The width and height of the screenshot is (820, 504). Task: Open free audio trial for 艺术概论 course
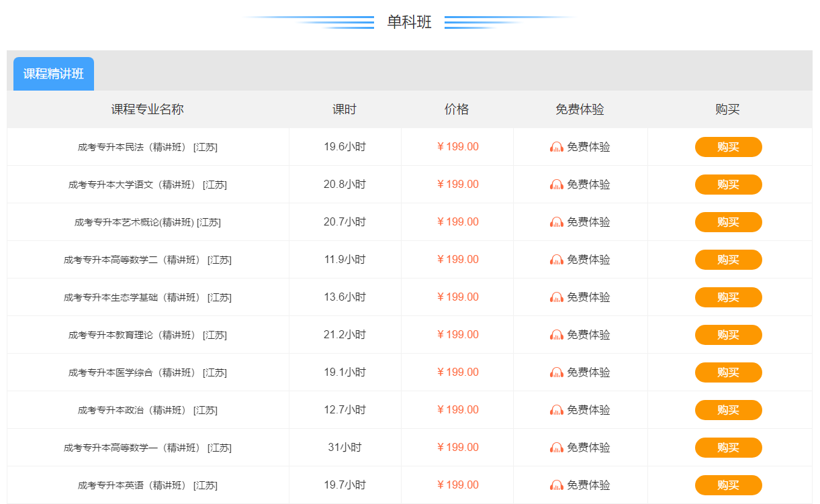(556, 221)
